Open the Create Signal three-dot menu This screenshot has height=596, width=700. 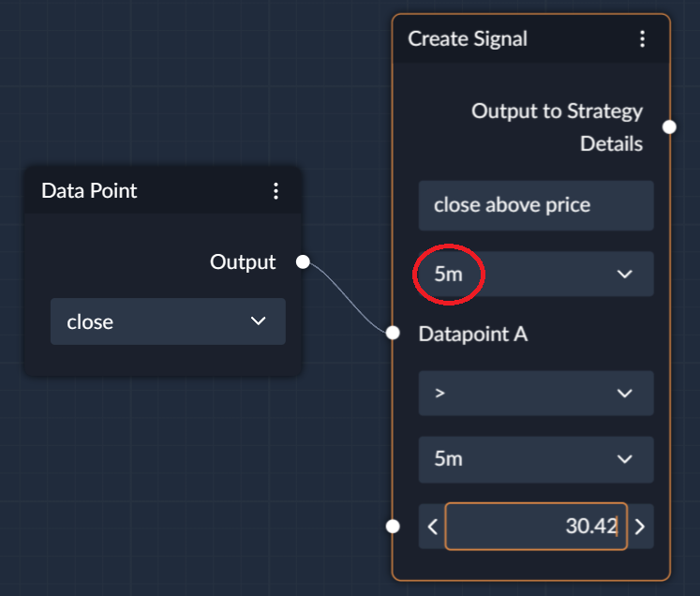pyautogui.click(x=643, y=38)
